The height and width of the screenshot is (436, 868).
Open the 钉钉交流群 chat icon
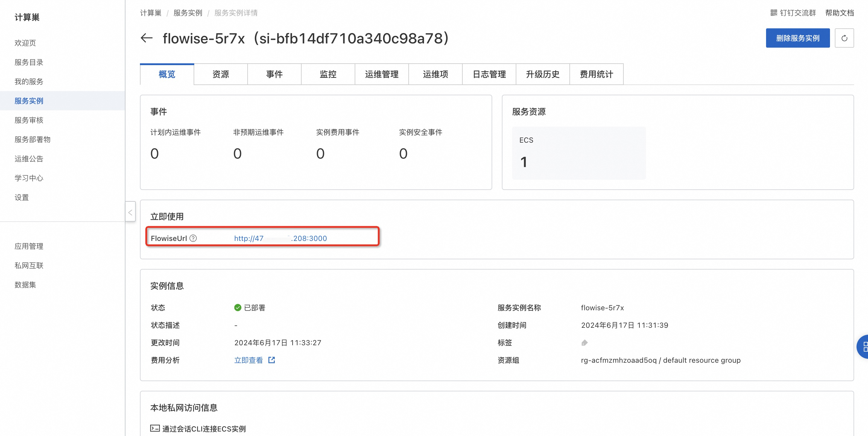pos(774,12)
